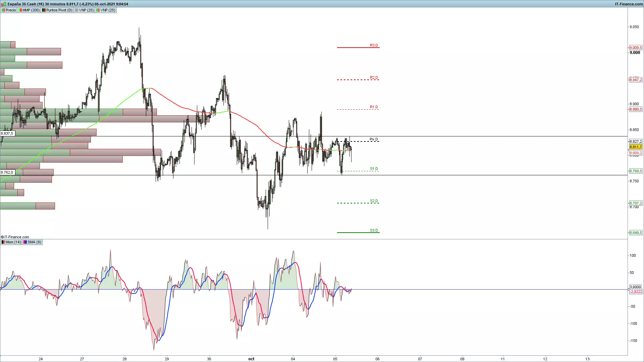The width and height of the screenshot is (644, 362).
Task: Click the date label 08 on the time axis
Action: pos(462,359)
